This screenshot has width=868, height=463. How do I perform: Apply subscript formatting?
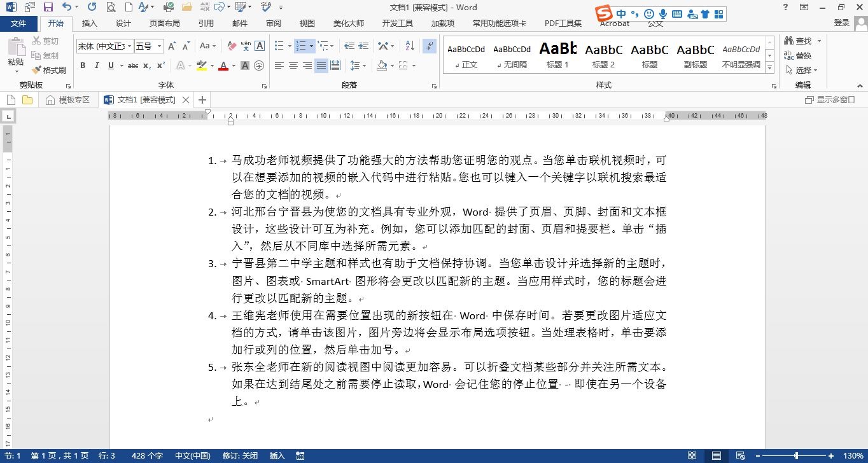point(147,66)
